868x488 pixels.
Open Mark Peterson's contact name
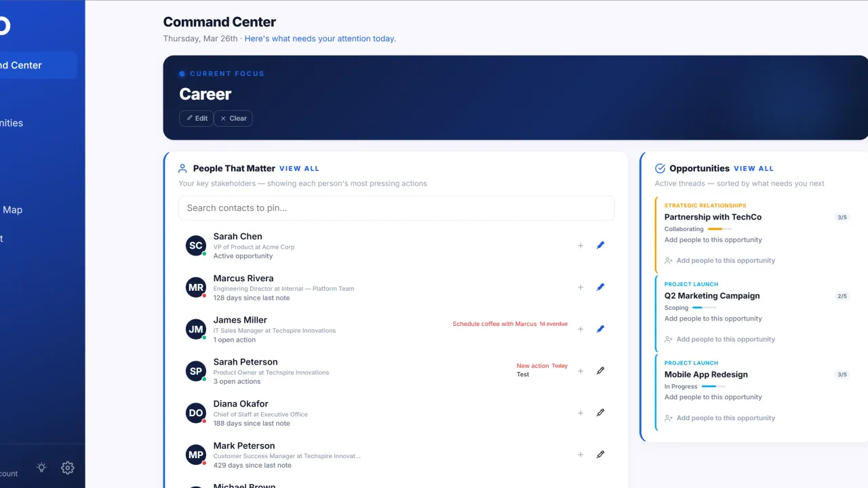coord(244,447)
